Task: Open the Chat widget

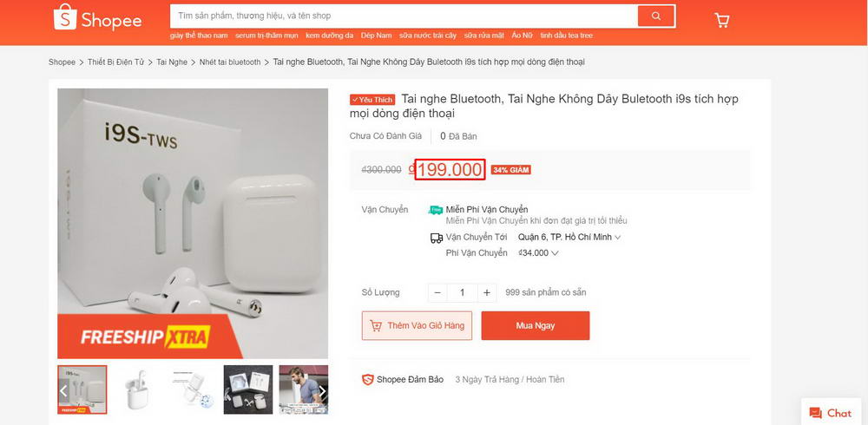Action: 831,413
